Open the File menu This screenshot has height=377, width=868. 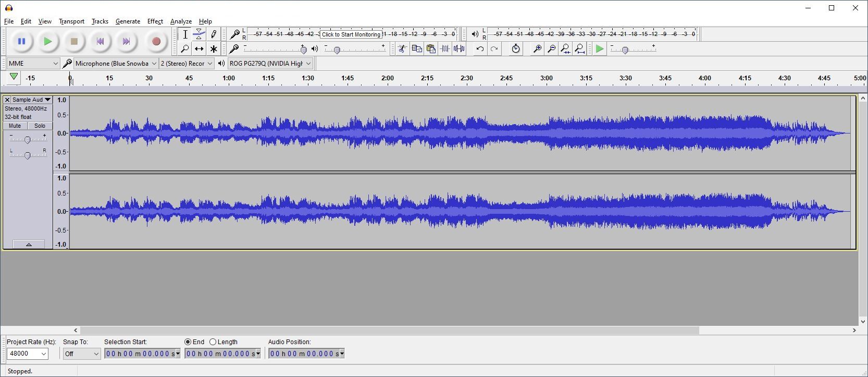(9, 21)
